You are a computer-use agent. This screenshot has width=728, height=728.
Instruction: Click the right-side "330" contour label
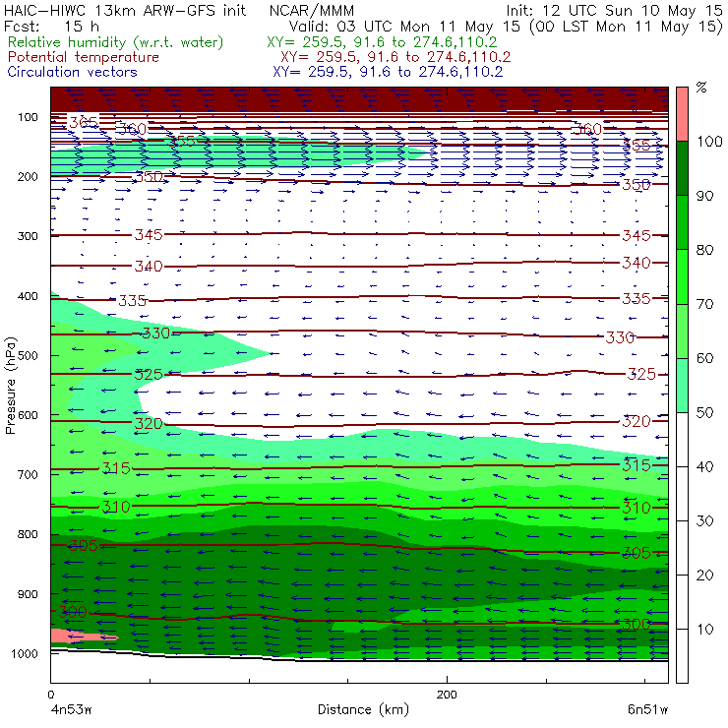tap(620, 337)
